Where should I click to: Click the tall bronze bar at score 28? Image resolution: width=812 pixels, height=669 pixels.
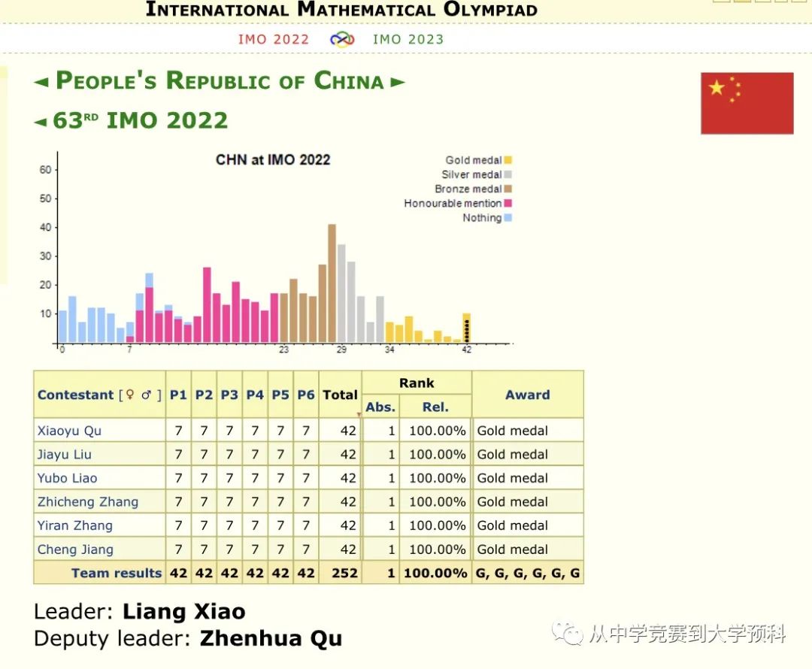332,283
